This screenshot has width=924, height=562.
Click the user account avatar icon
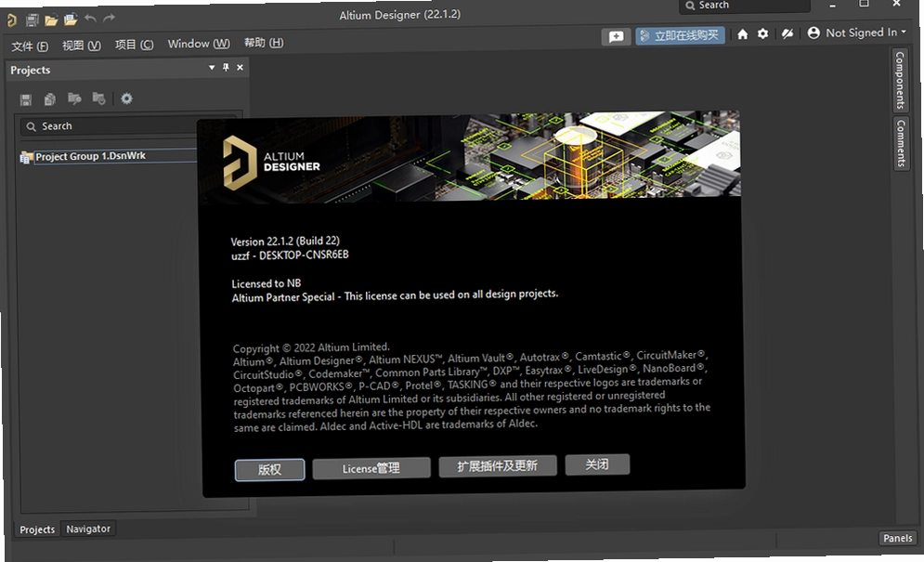click(x=813, y=33)
